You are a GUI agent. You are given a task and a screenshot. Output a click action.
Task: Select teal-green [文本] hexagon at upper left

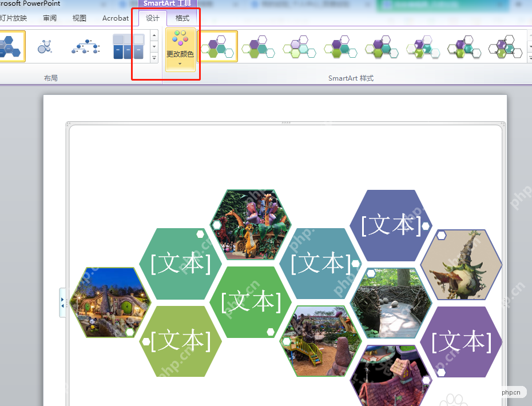coord(181,264)
